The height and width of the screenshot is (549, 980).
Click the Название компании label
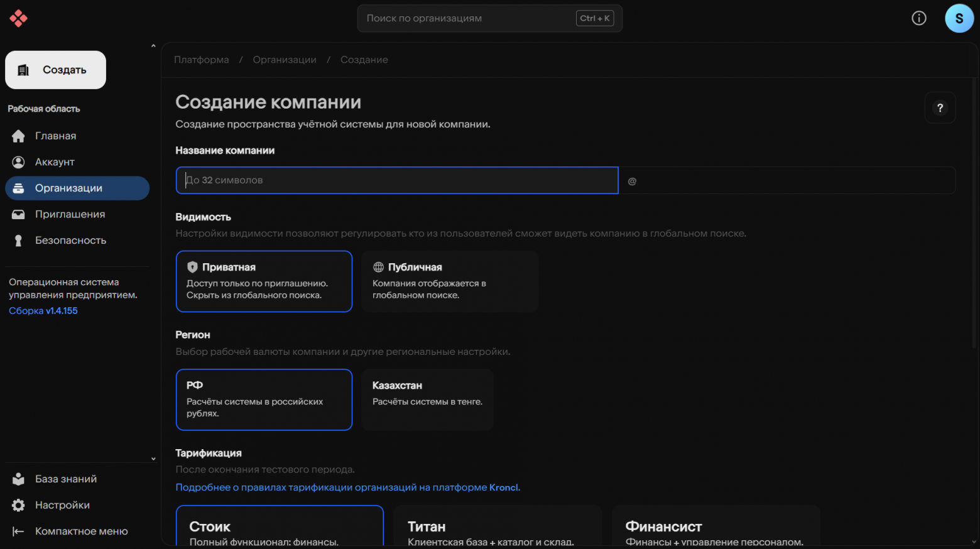(225, 150)
